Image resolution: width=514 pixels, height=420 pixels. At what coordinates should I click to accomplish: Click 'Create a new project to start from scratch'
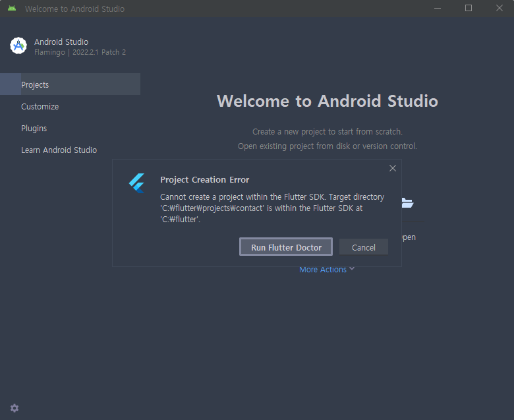(x=327, y=131)
